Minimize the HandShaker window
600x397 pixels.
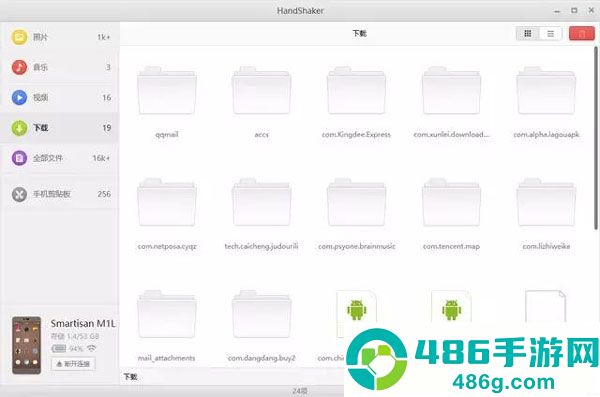point(557,11)
